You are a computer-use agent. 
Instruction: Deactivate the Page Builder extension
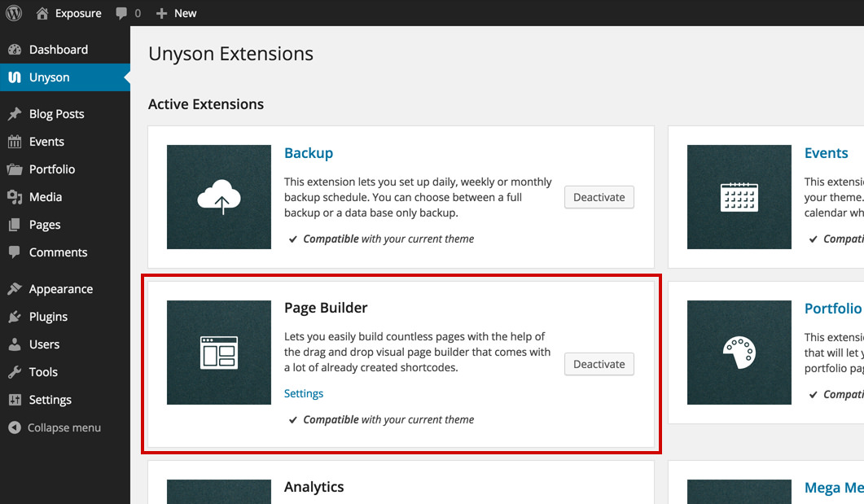(x=599, y=364)
